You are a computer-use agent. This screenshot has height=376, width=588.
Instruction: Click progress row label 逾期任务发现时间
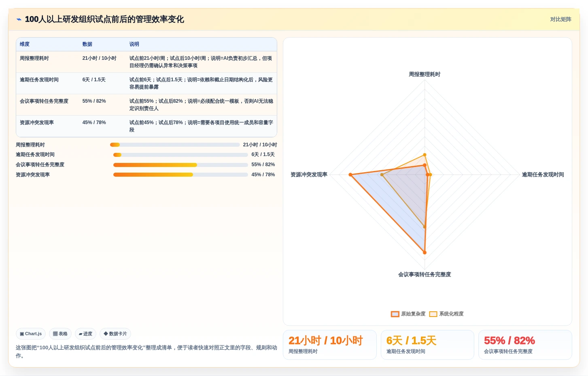point(35,155)
